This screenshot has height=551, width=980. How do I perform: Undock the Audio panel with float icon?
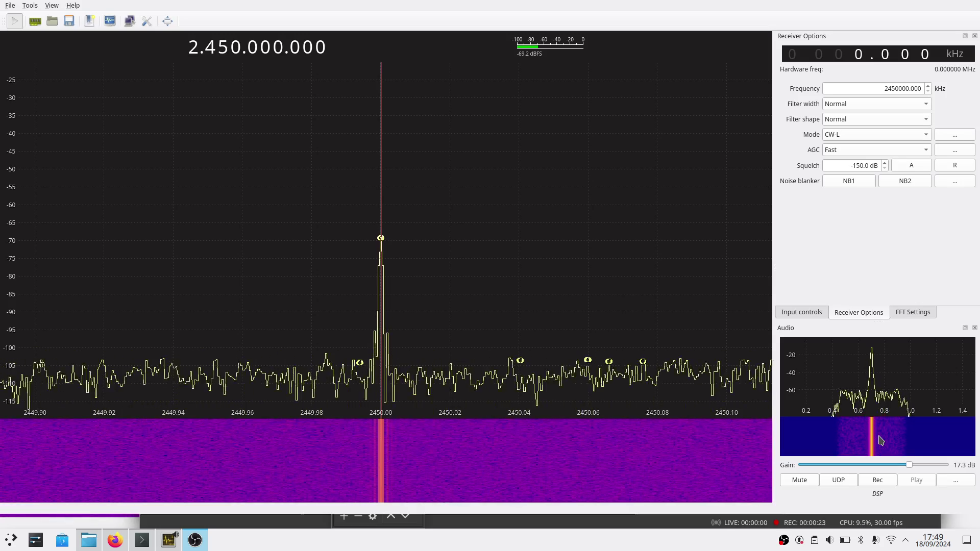[965, 328]
